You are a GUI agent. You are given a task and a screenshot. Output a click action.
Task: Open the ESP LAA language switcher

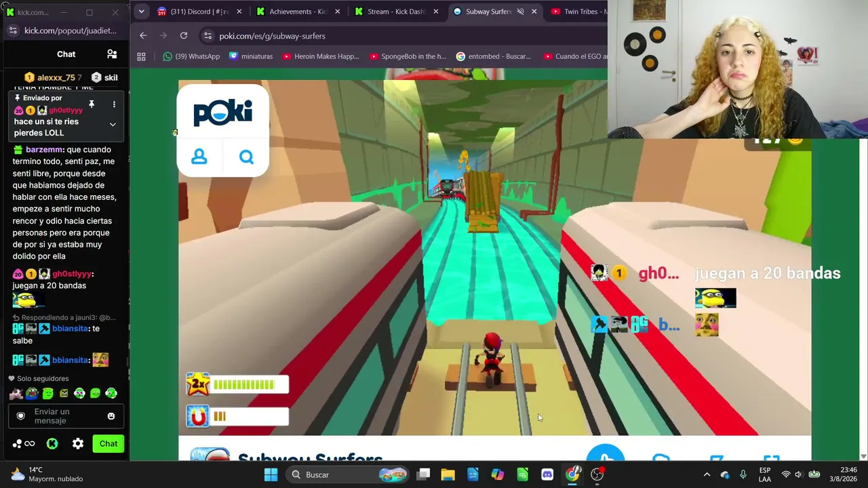[765, 474]
